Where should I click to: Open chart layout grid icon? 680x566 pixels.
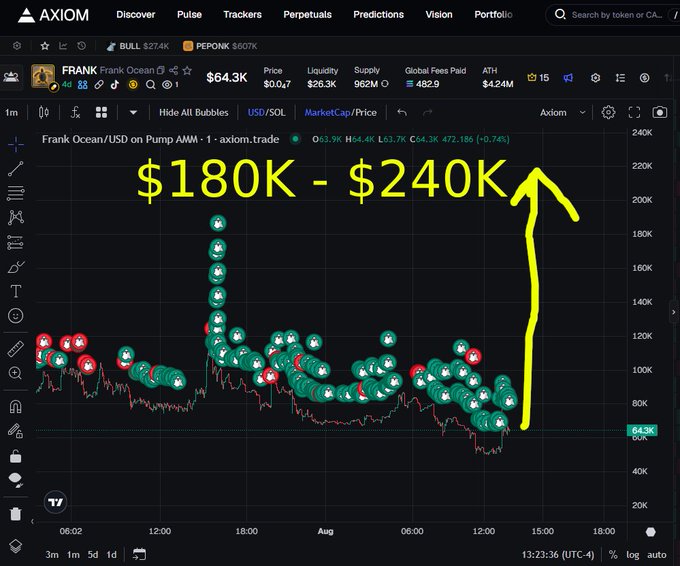(x=101, y=113)
